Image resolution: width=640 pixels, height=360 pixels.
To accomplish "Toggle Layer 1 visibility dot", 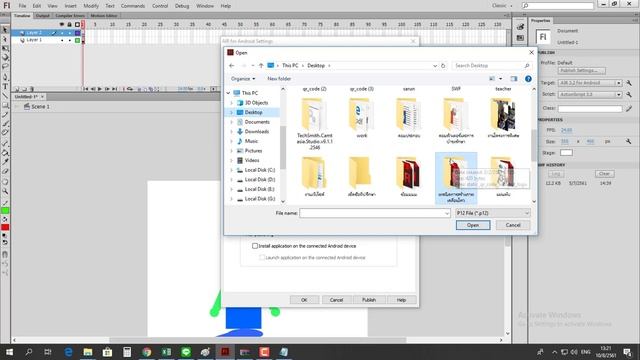I will tap(62, 40).
